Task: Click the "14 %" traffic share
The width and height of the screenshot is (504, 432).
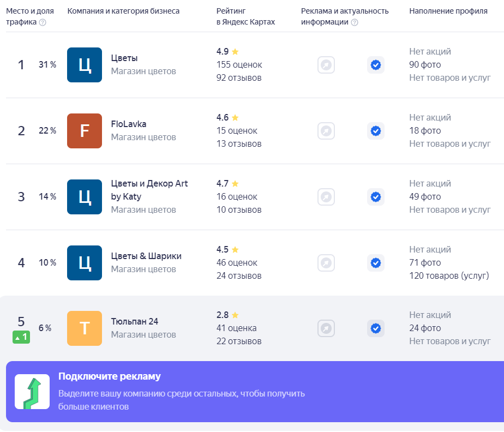Action: 47,197
